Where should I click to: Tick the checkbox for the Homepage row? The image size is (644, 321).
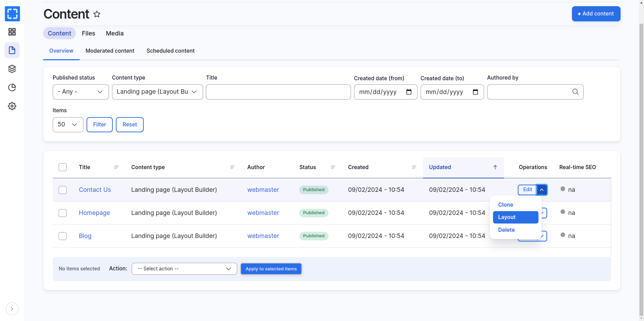pos(62,213)
